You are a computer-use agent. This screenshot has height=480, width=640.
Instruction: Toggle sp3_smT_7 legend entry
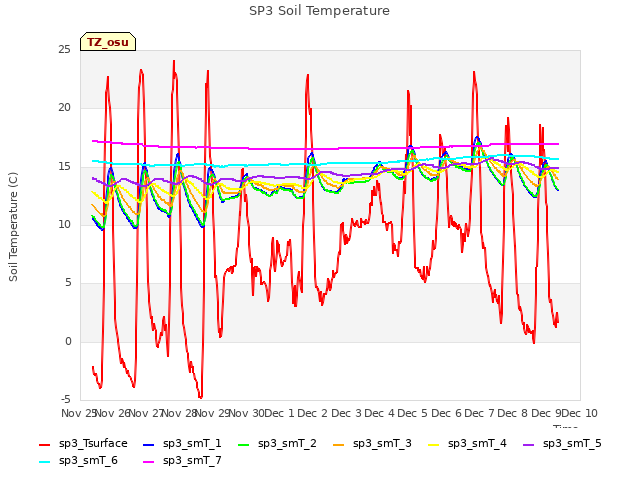click(x=182, y=461)
